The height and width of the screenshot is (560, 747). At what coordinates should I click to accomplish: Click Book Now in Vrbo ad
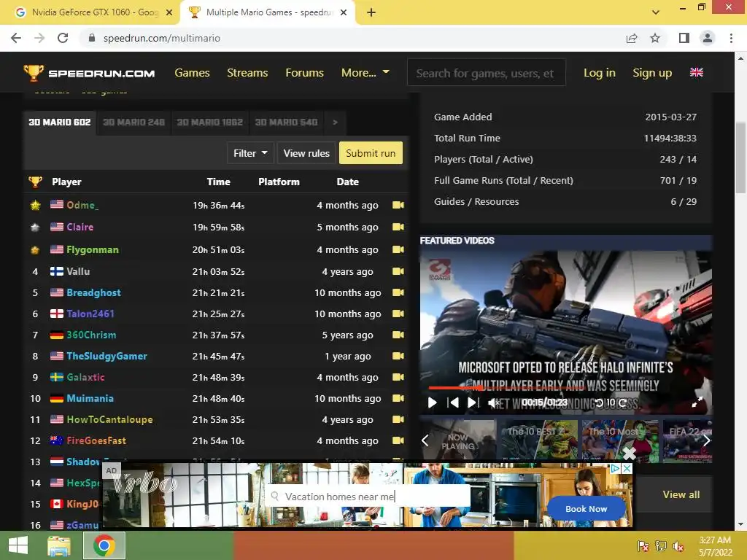tap(587, 508)
